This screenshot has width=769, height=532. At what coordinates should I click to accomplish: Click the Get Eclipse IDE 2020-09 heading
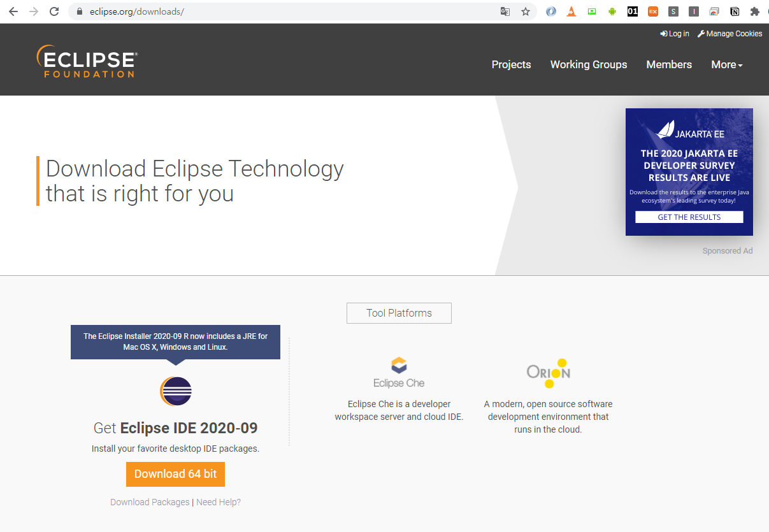pos(175,428)
